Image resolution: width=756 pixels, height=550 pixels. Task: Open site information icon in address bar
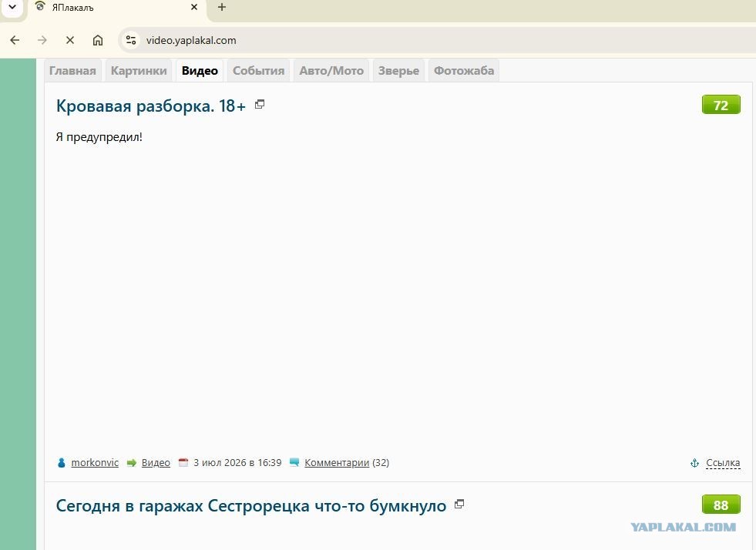[131, 40]
